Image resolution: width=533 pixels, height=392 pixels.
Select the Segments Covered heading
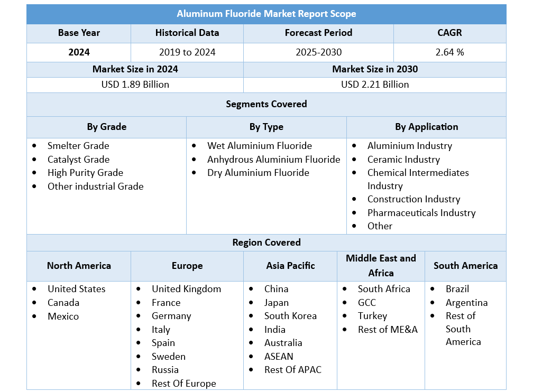(x=266, y=104)
